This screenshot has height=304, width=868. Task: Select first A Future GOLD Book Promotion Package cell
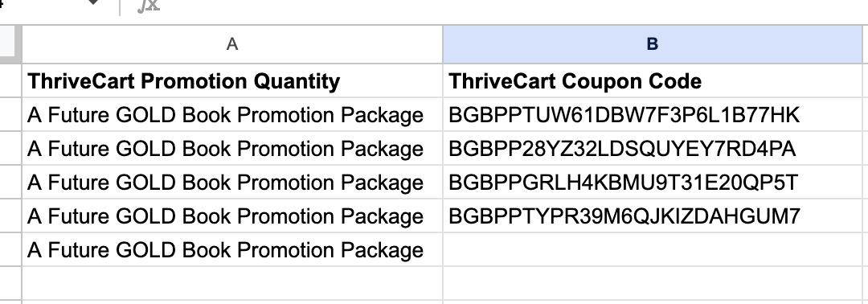[x=232, y=115]
